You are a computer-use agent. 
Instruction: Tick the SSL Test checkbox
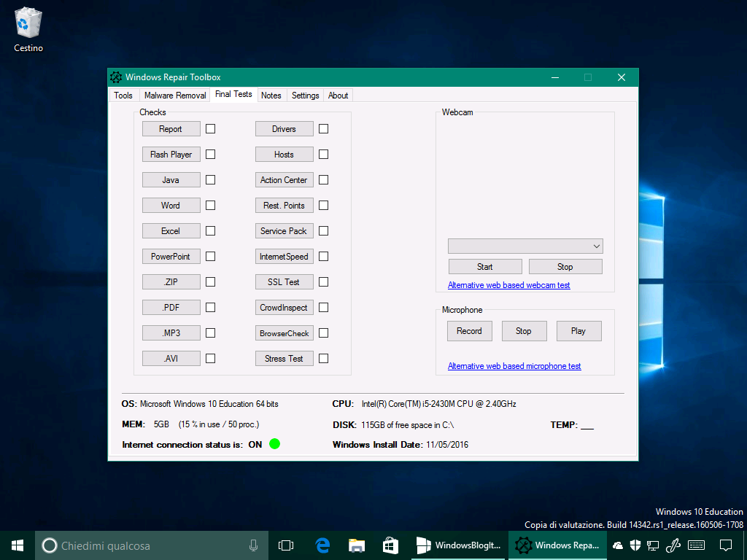pos(323,282)
